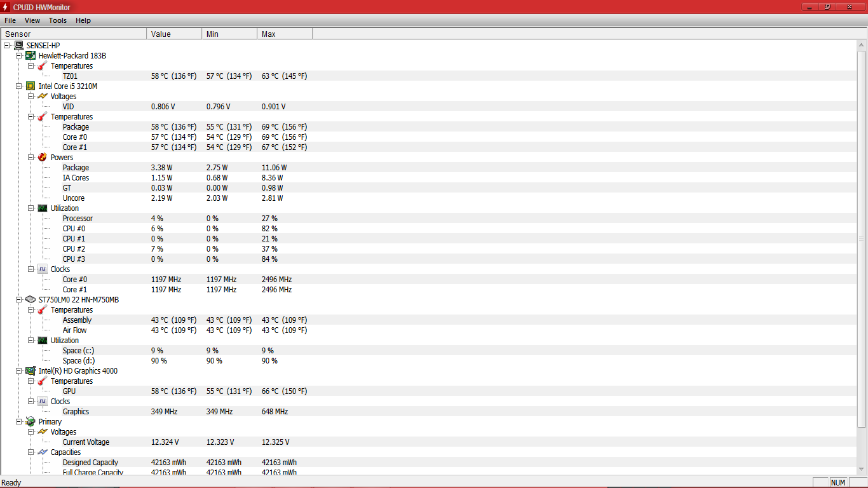Click the NUM indicator in status bar

click(838, 483)
